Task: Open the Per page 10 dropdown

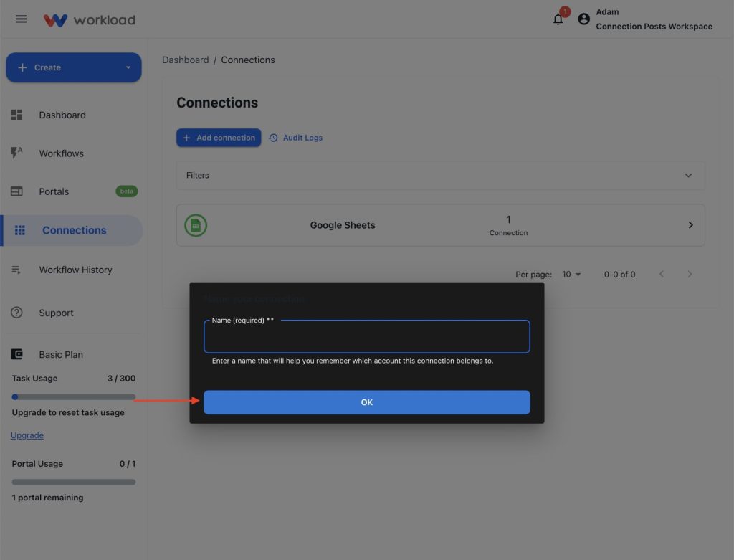Action: click(x=571, y=275)
